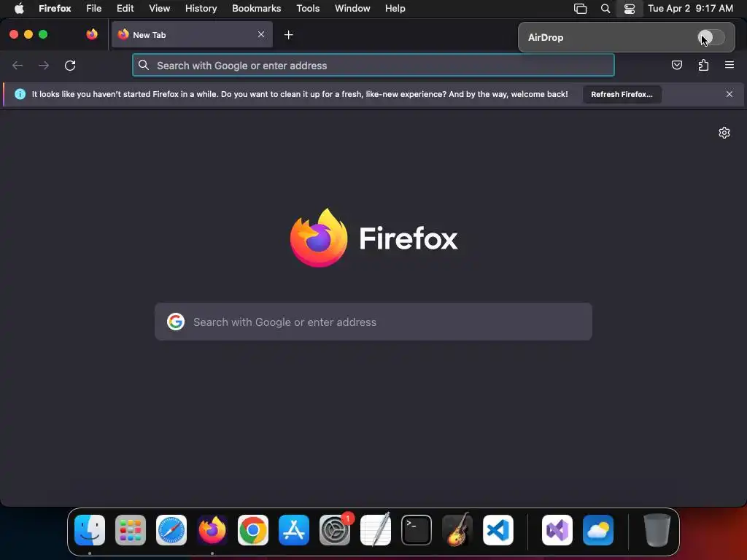Save to Pocket icon
The height and width of the screenshot is (560, 747).
tap(676, 65)
